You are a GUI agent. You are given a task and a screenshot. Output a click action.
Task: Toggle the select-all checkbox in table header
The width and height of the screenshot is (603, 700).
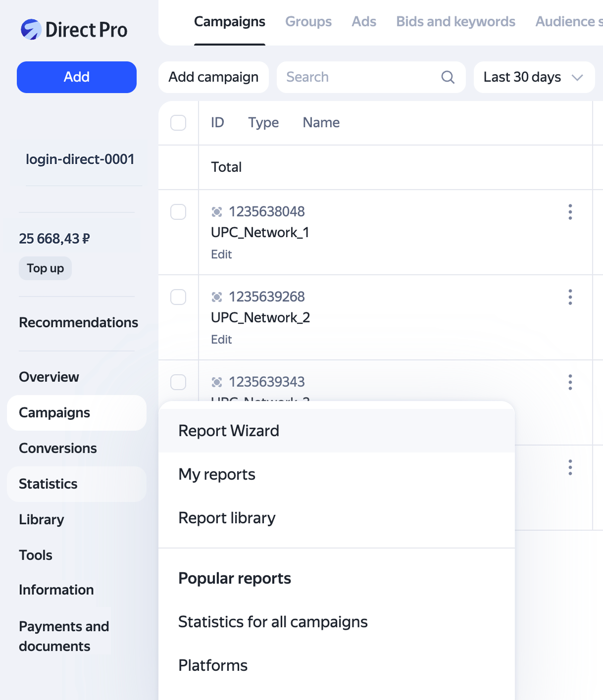pyautogui.click(x=178, y=123)
